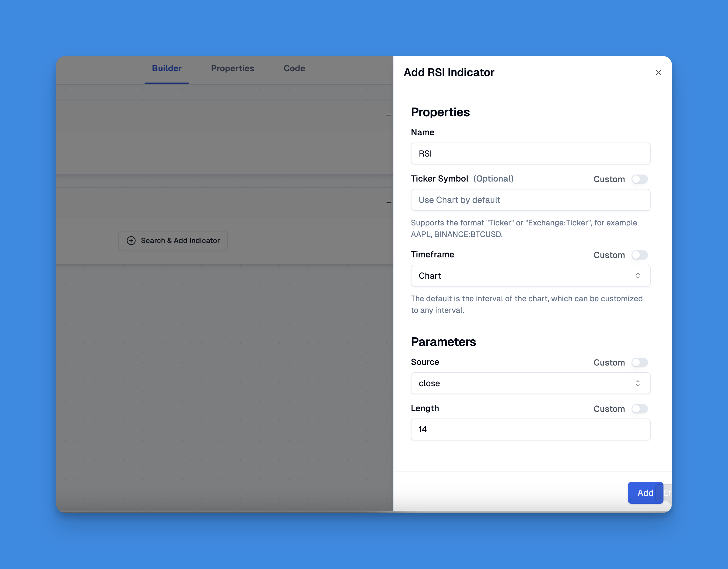The height and width of the screenshot is (569, 728).
Task: Click the Custom toggle for Ticker Symbol
Action: pyautogui.click(x=640, y=178)
